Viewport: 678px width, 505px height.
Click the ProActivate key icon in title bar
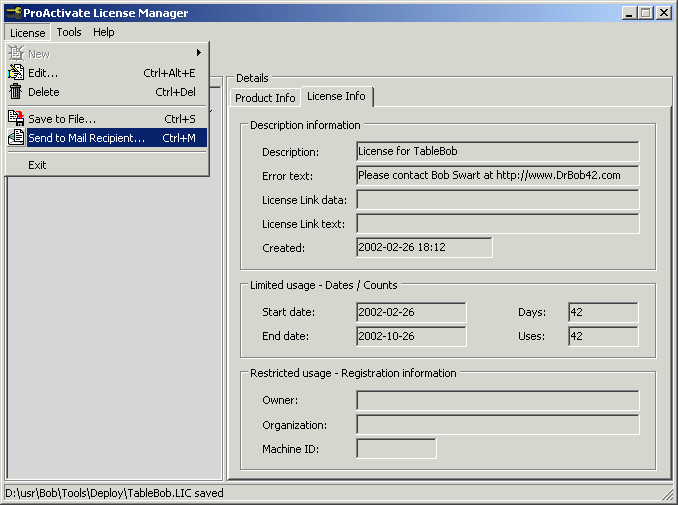click(x=13, y=13)
